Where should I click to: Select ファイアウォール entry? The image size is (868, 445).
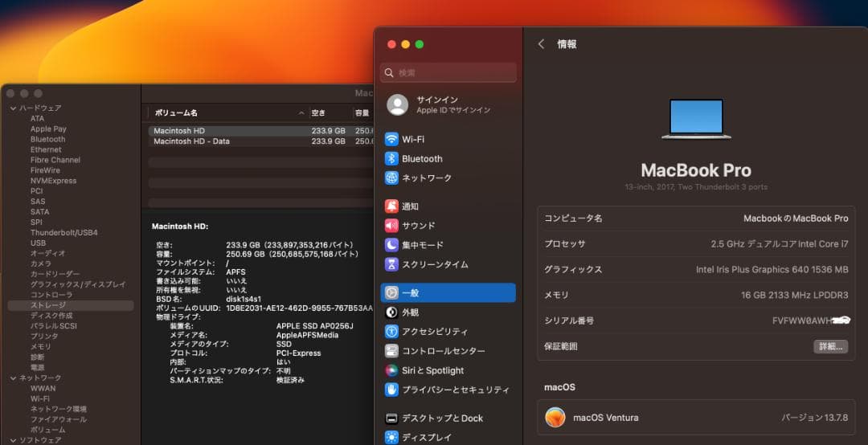point(58,419)
